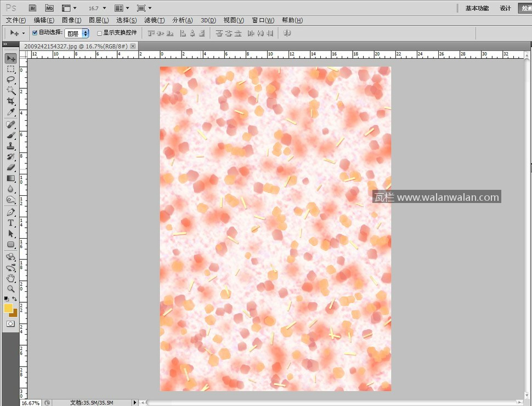
Task: Enable the 显示变换控件 checkbox
Action: click(99, 33)
